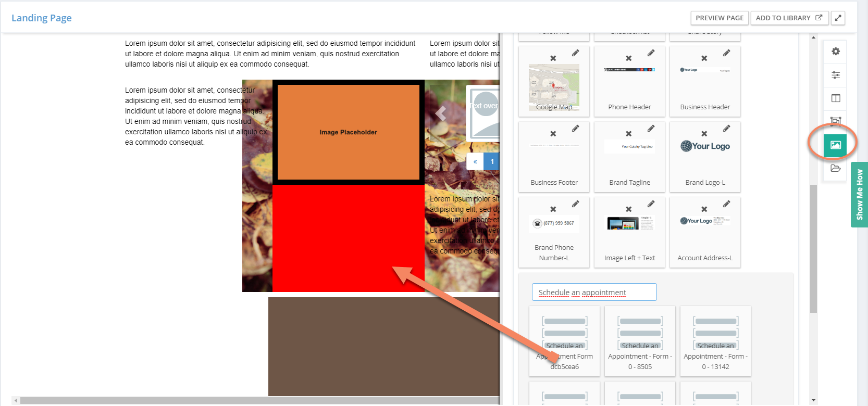Click the Landing Page title
This screenshot has height=406, width=868.
tap(42, 18)
